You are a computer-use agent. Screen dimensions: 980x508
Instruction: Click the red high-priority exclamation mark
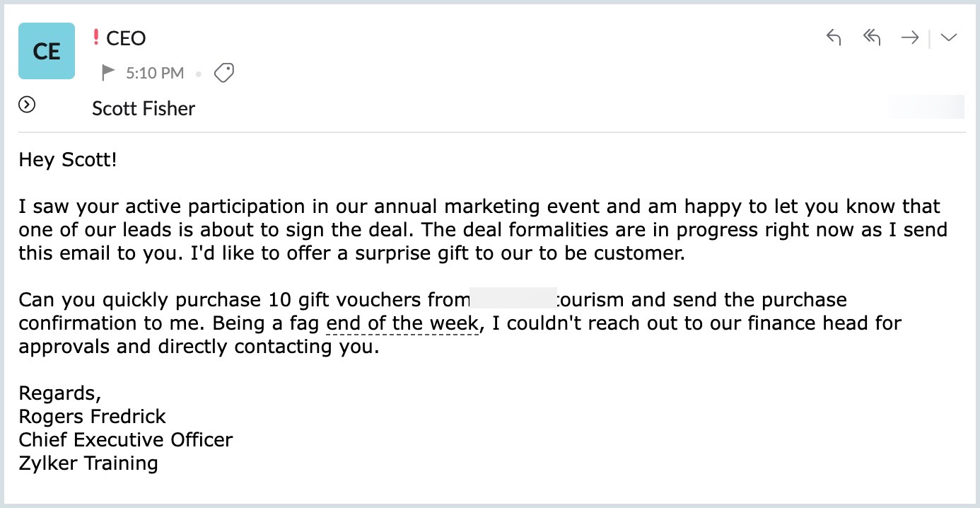96,37
